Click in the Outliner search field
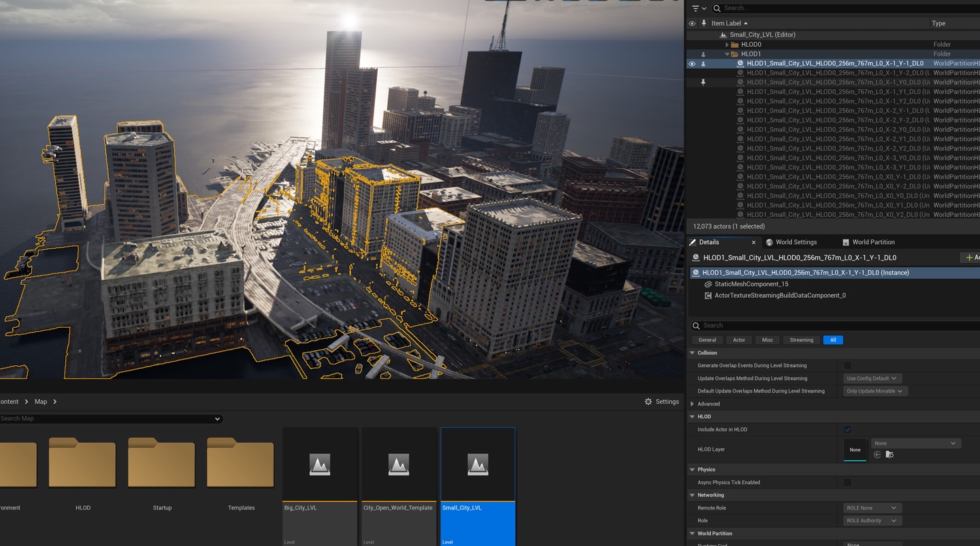Screen dimensions: 980x546 (847, 8)
